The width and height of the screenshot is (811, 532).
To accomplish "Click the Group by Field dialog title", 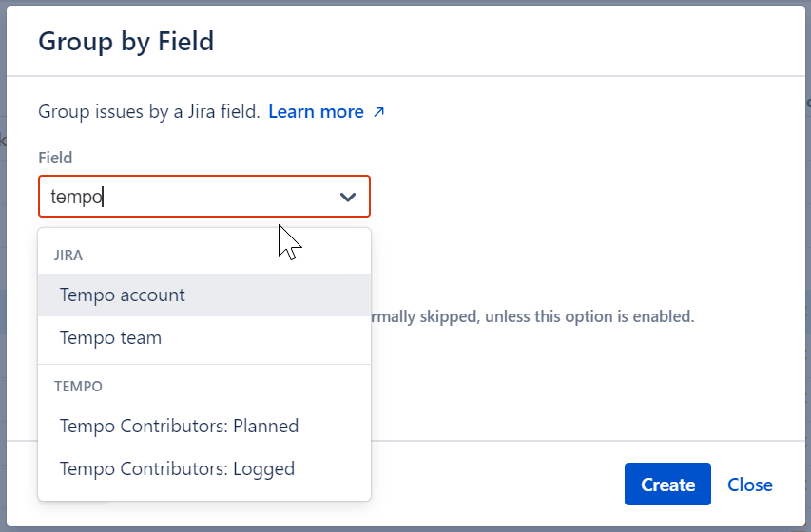I will point(126,42).
